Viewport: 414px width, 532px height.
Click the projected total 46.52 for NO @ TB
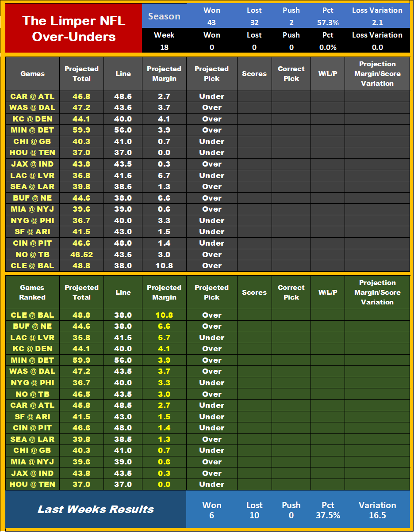pos(81,255)
